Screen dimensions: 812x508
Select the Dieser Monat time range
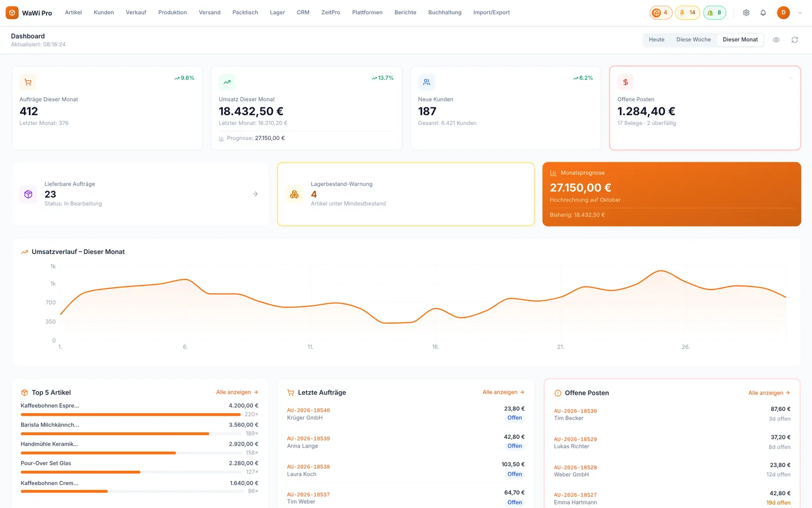tap(740, 40)
